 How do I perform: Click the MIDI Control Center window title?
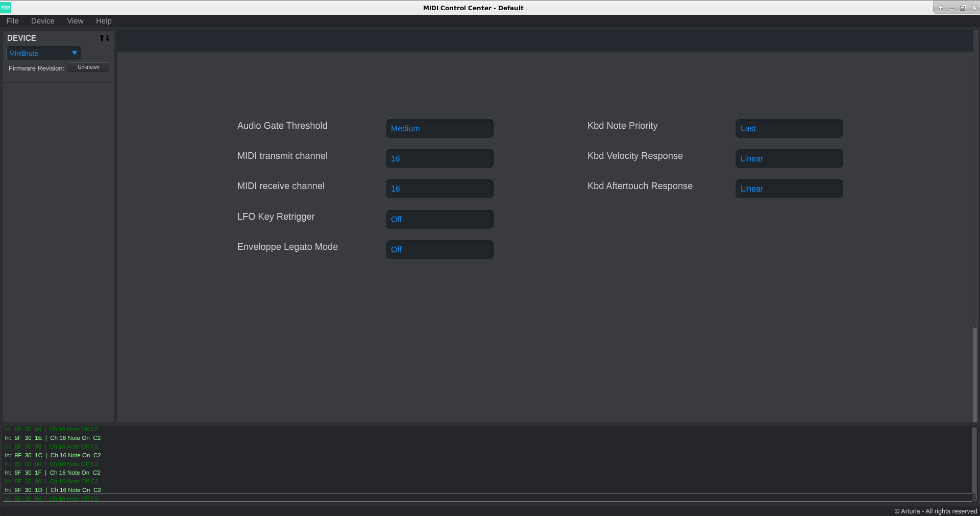point(473,8)
